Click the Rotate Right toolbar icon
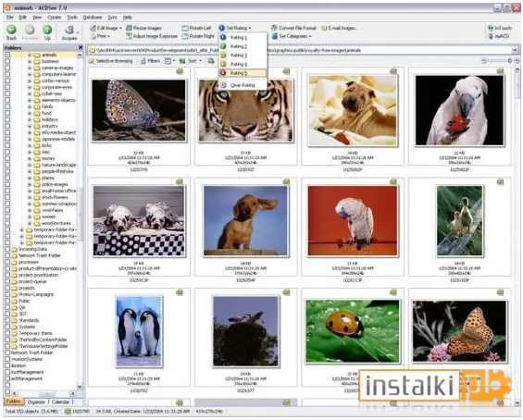 coord(185,36)
